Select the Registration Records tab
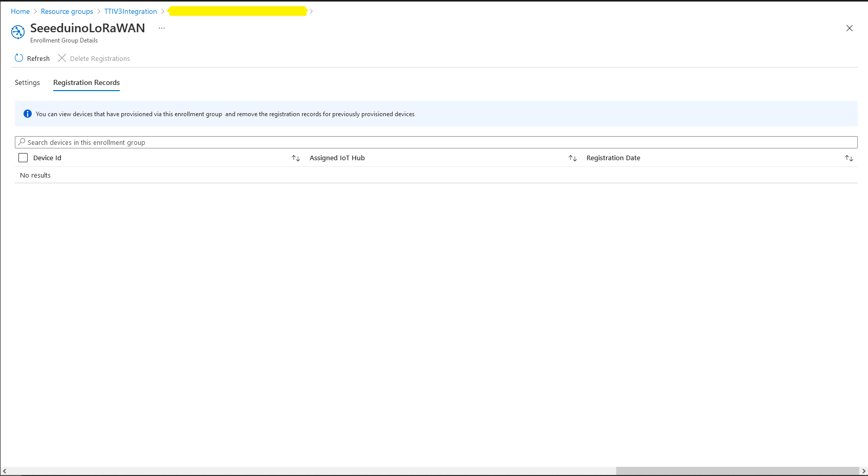868x476 pixels. pos(86,82)
